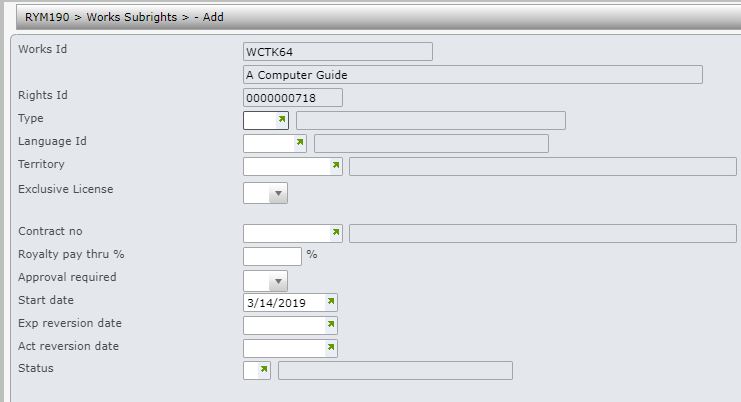Click the Works Id field WCTK64
The height and width of the screenshot is (402, 741).
338,51
